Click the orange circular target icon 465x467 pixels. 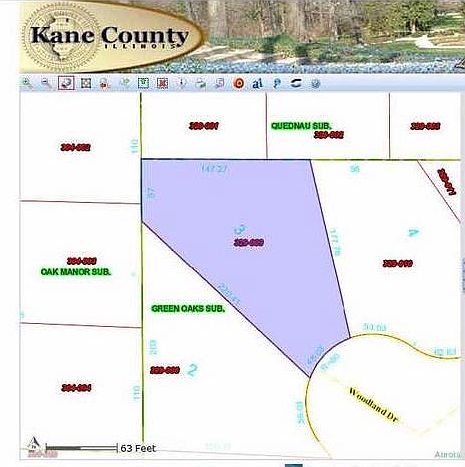[239, 83]
